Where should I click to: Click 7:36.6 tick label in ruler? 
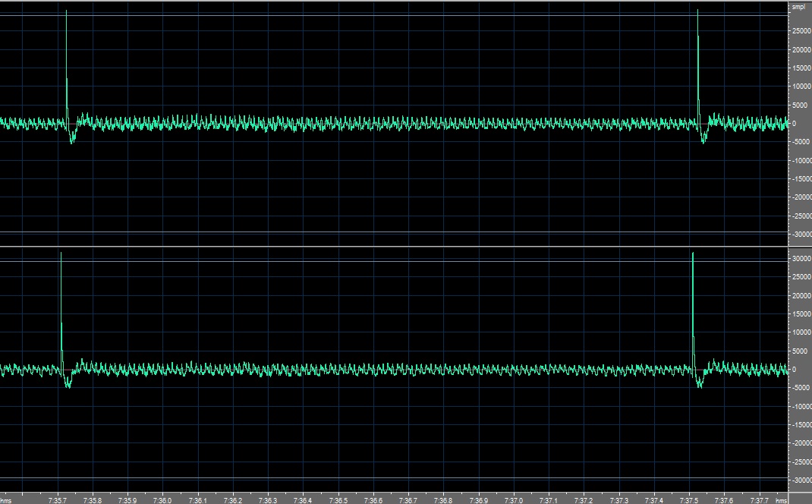(373, 500)
